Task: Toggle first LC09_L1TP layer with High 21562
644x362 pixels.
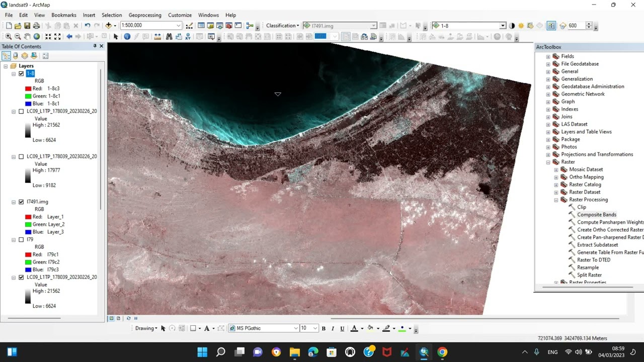Action: 21,111
